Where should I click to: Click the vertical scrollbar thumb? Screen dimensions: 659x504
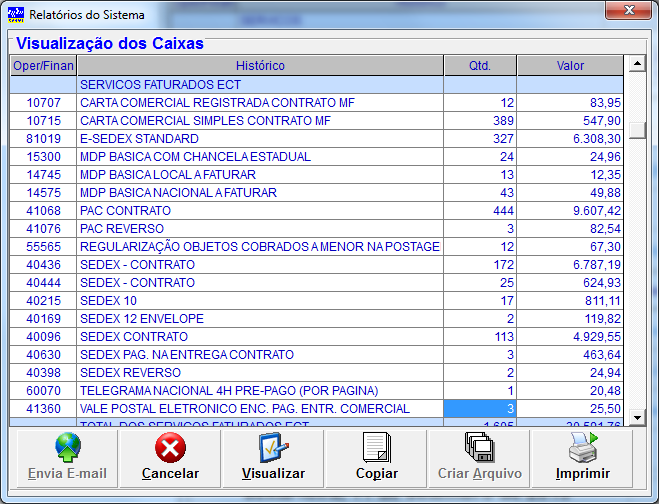[x=637, y=129]
